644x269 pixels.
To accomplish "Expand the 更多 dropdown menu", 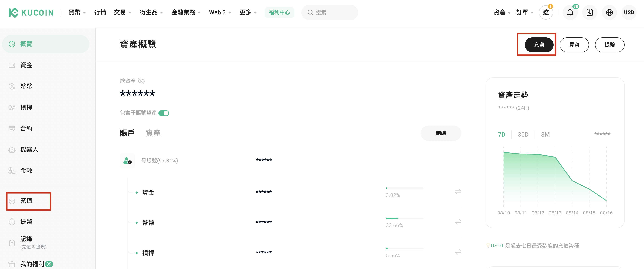I will pyautogui.click(x=248, y=12).
